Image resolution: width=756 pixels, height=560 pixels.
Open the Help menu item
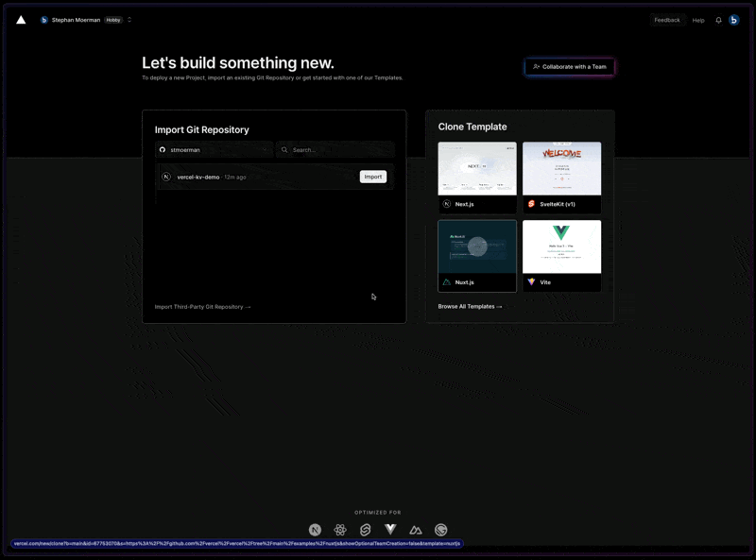coord(698,20)
